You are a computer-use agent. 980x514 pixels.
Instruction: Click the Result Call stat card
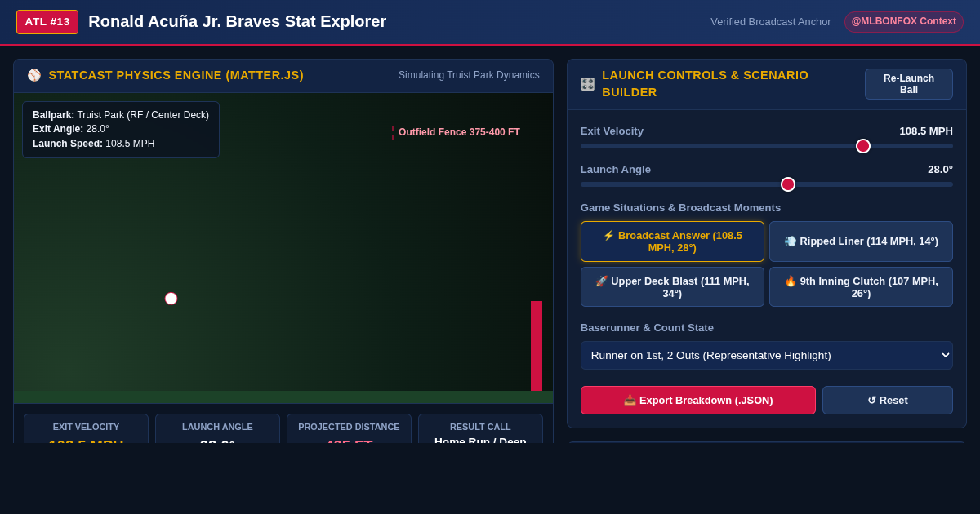(x=480, y=428)
